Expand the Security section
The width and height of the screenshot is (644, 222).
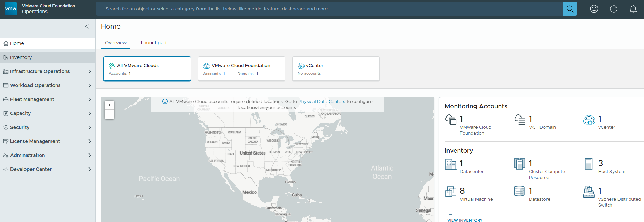point(90,127)
